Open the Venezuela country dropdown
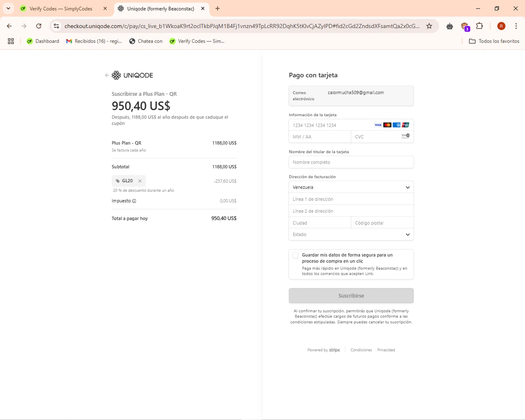The width and height of the screenshot is (525, 420). pyautogui.click(x=351, y=187)
